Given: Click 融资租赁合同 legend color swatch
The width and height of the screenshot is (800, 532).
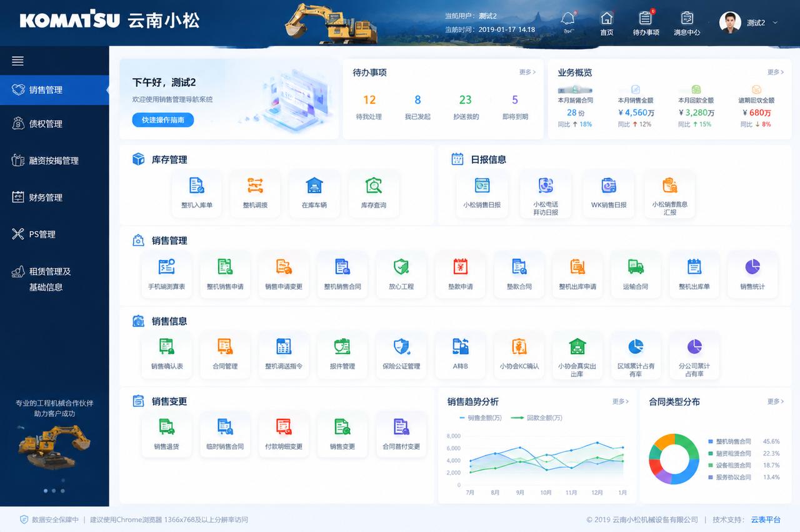Looking at the screenshot, I should pyautogui.click(x=711, y=453).
